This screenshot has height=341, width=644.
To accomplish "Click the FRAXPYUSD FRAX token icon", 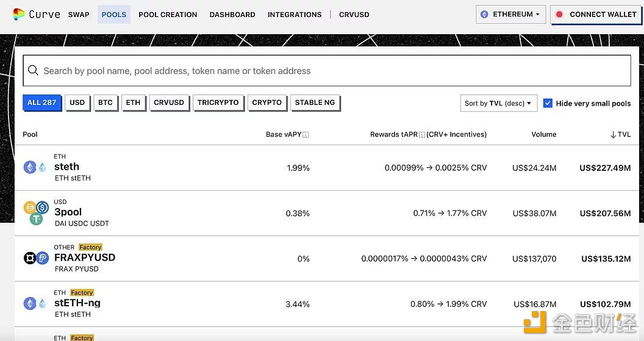I will [x=29, y=258].
